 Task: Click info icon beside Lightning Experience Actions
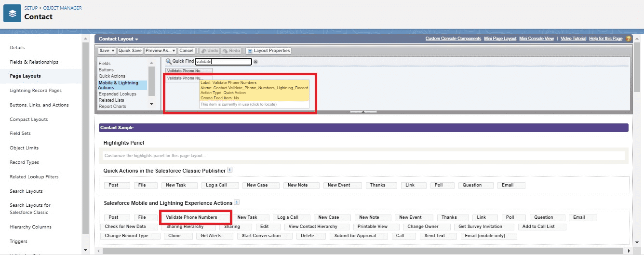[237, 202]
